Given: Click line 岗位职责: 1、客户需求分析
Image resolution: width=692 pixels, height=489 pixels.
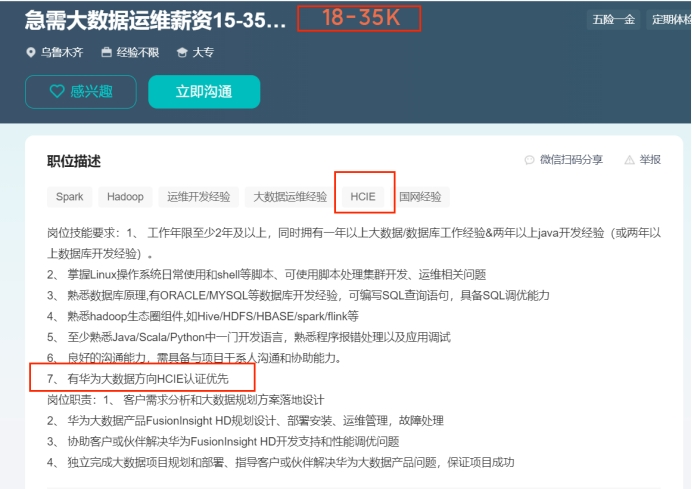Looking at the screenshot, I should pyautogui.click(x=186, y=400).
